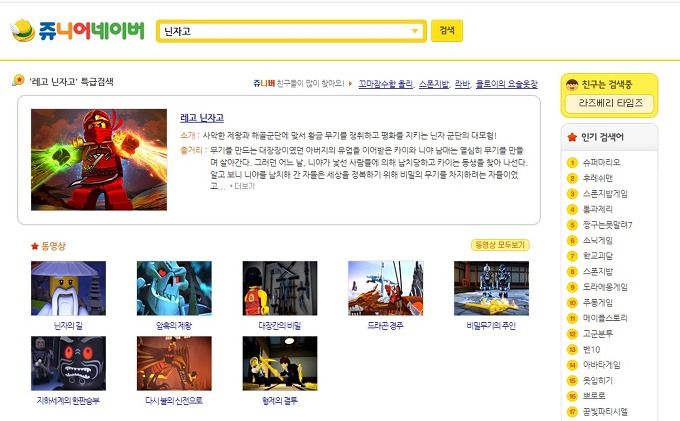Click the 형제의 결투 video title
Image resolution: width=680 pixels, height=421 pixels.
click(280, 401)
